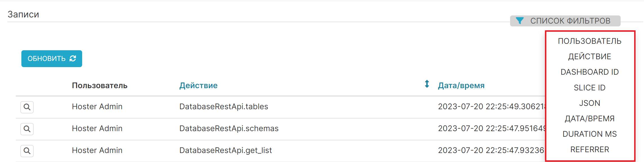The image size is (644, 162).
Task: Click the ОБНОВИТЬ button
Action: click(x=52, y=59)
